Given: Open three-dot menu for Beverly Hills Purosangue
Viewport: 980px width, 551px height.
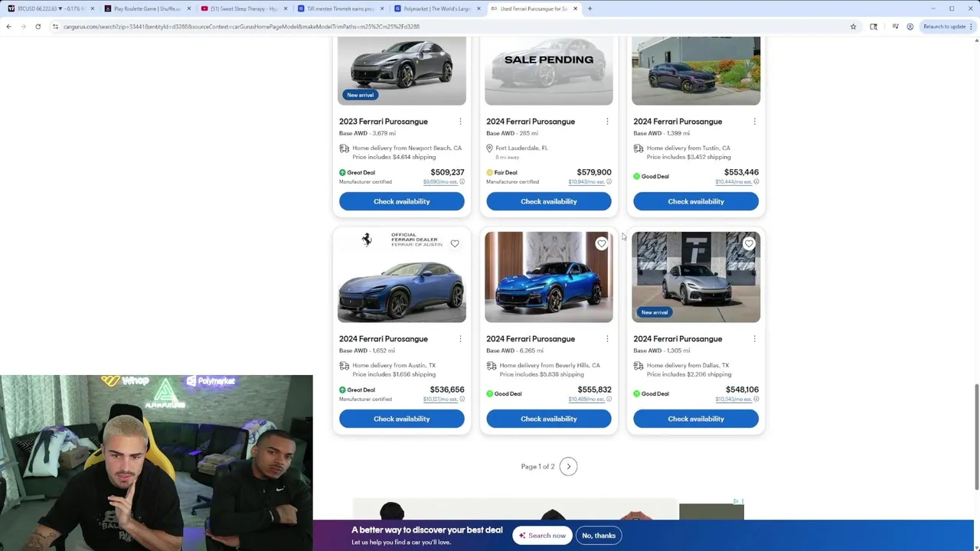Looking at the screenshot, I should [x=607, y=339].
